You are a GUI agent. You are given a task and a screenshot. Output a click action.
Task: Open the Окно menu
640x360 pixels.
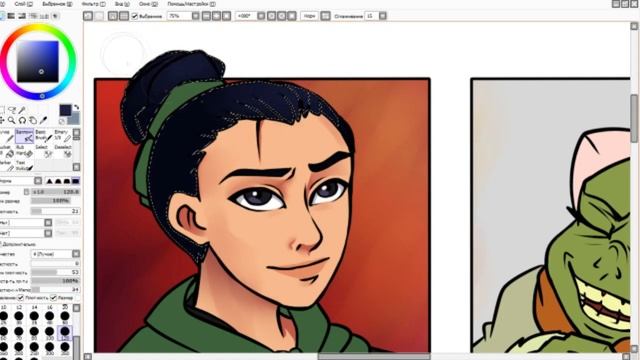tap(148, 4)
